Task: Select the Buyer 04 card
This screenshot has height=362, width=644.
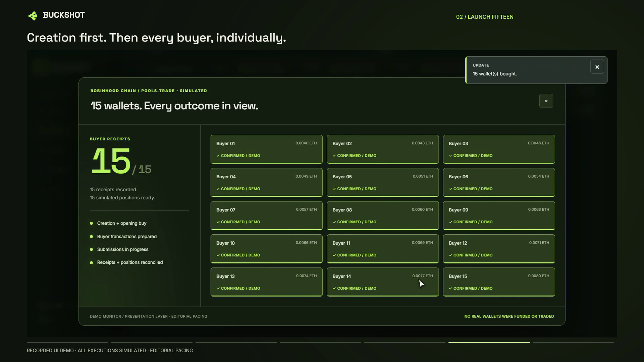Action: click(267, 182)
